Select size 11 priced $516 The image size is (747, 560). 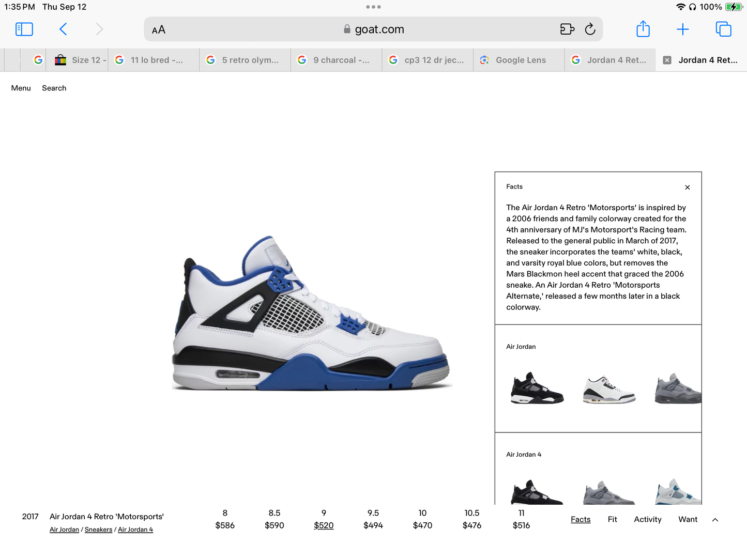(522, 519)
